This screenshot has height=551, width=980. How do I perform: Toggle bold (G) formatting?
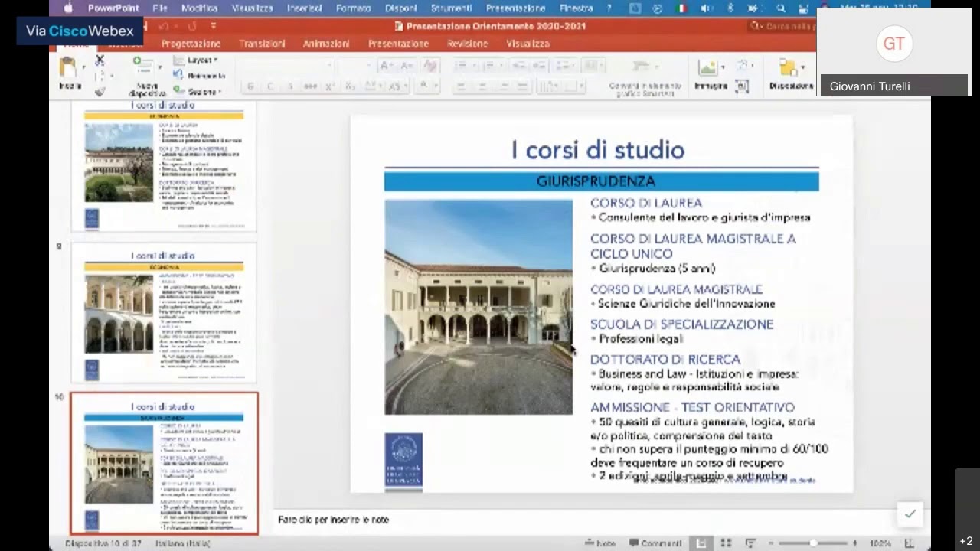(x=250, y=86)
